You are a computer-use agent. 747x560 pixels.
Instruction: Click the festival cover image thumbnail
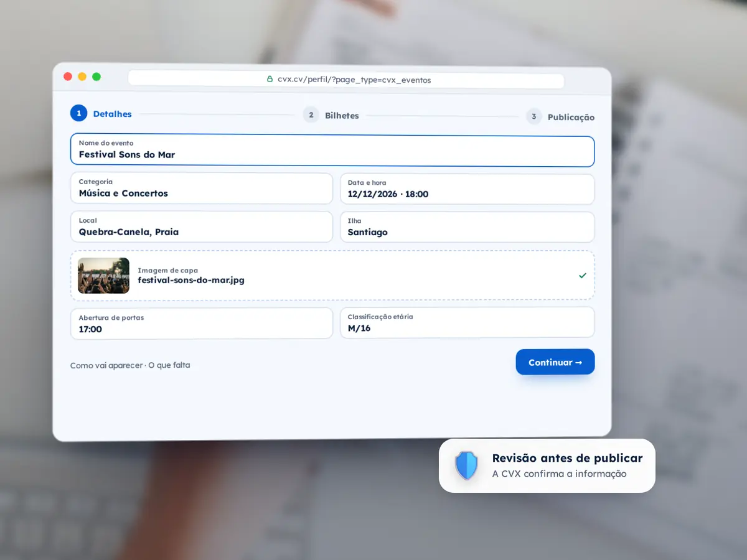pos(103,276)
